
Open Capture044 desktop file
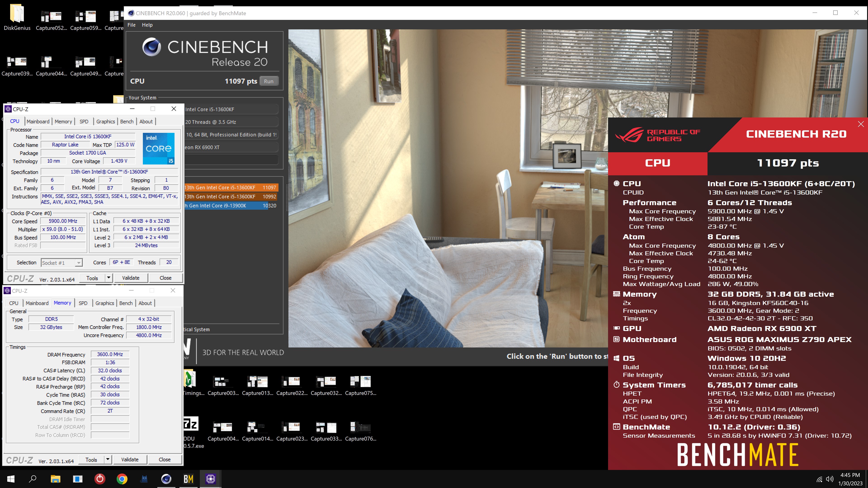pos(51,66)
